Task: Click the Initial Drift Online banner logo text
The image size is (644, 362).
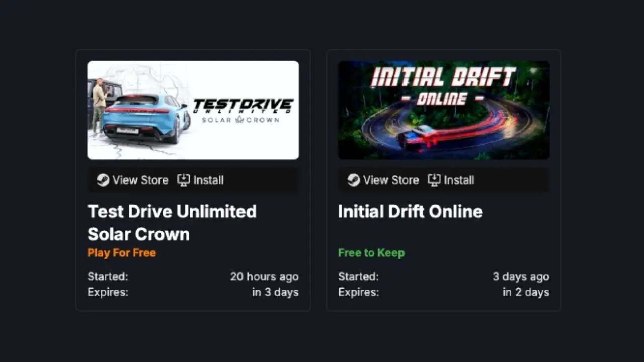Action: [x=443, y=85]
